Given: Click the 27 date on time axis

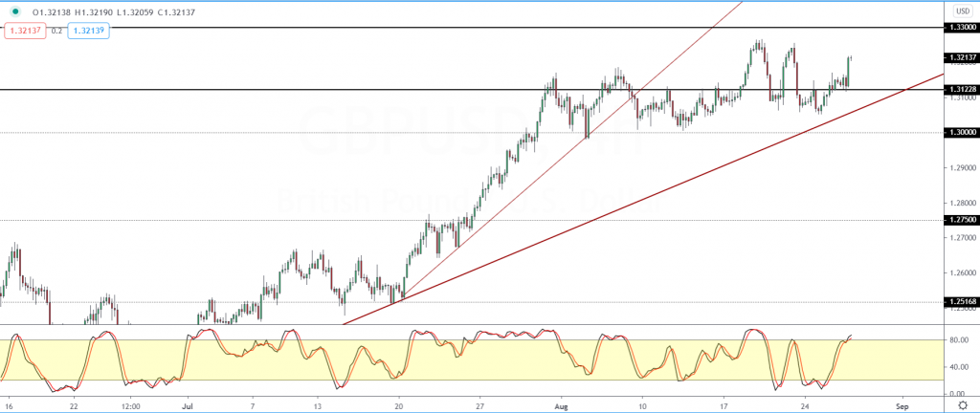Looking at the screenshot, I should coord(479,405).
